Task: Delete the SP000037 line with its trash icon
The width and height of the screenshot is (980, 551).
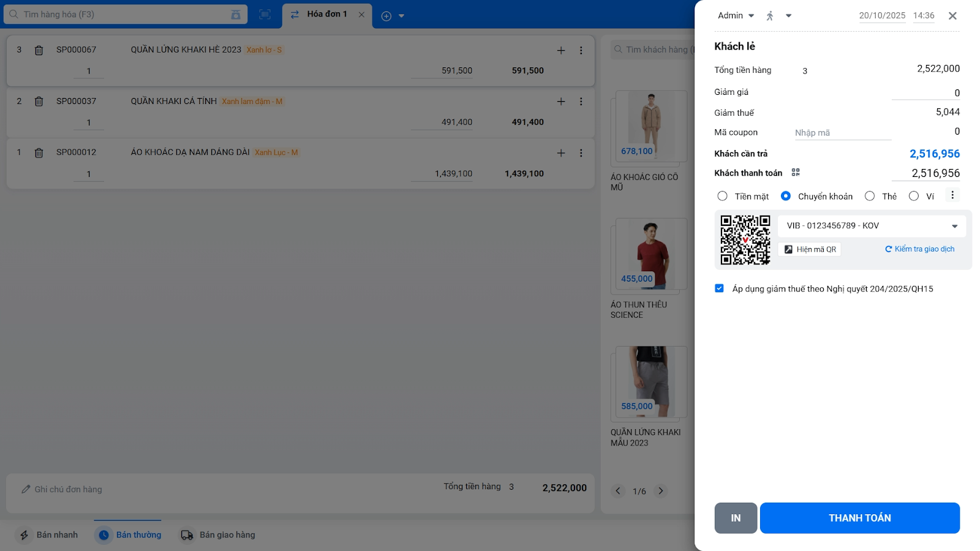Action: pos(39,102)
